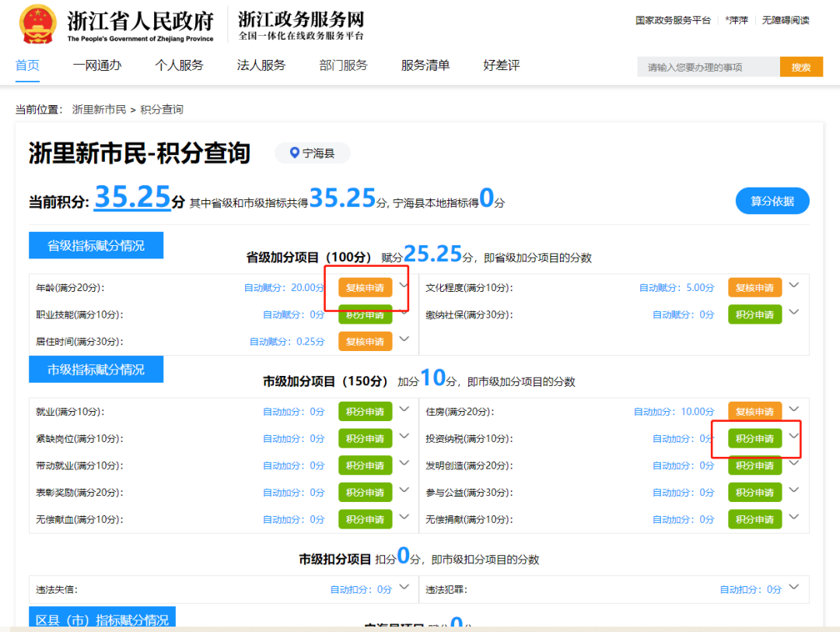Click 复核申请 for 年龄
The width and height of the screenshot is (840, 632).
[365, 288]
